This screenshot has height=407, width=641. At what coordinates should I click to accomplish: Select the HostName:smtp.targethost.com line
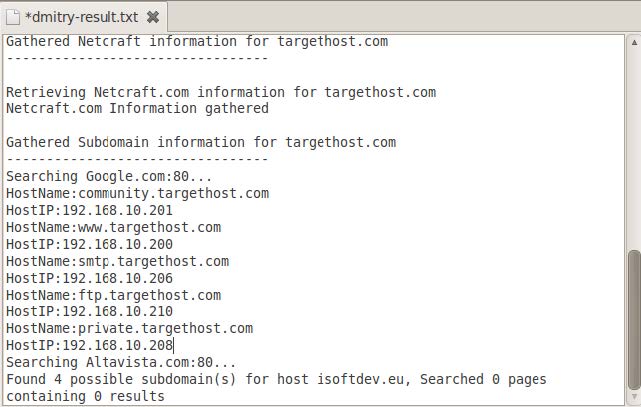[117, 261]
